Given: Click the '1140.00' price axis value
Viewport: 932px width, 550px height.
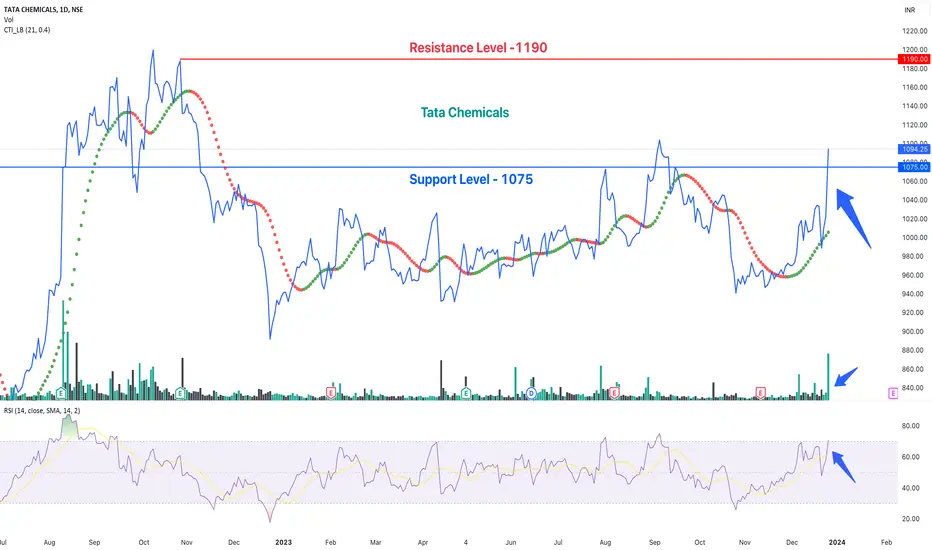Looking at the screenshot, I should [x=914, y=106].
